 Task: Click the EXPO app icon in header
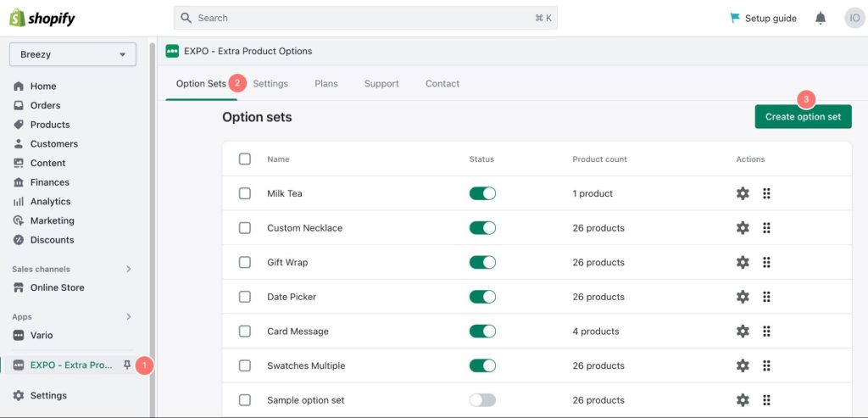(172, 51)
